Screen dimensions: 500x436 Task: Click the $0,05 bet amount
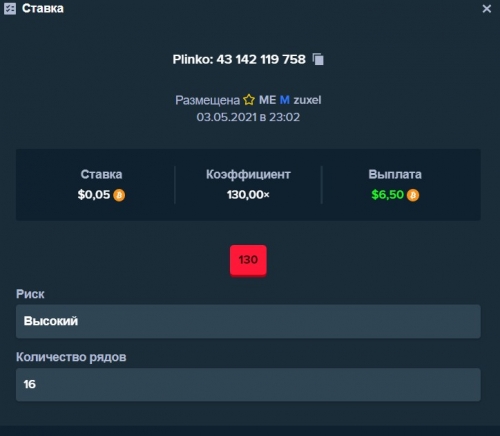pos(94,195)
